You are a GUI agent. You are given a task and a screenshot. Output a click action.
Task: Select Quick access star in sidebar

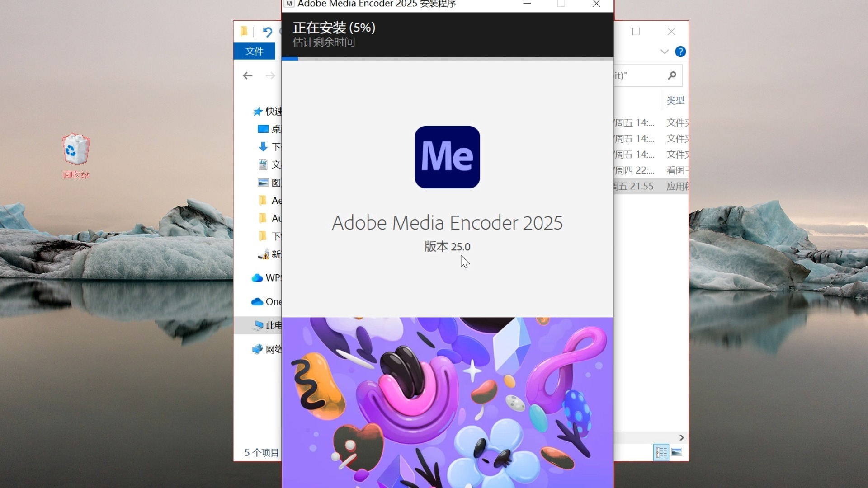click(x=258, y=111)
